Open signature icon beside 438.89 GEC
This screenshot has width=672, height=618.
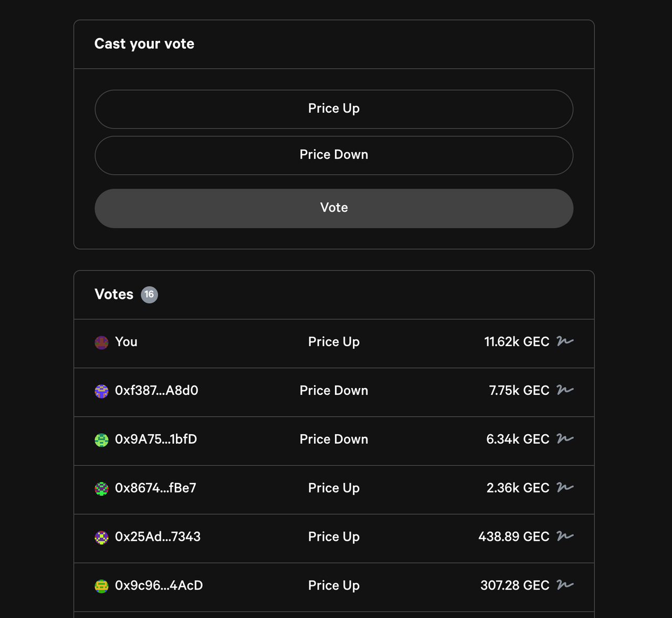coord(565,537)
